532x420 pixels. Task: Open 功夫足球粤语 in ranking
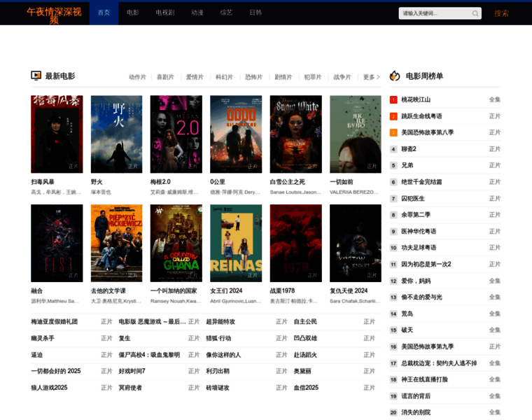click(x=419, y=248)
